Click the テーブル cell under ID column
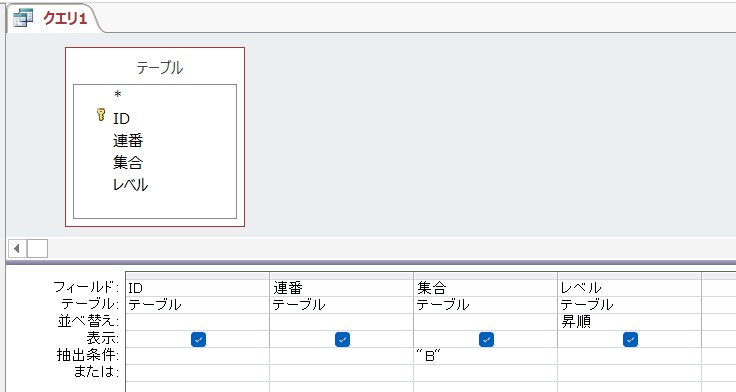Image resolution: width=736 pixels, height=392 pixels. [x=198, y=305]
